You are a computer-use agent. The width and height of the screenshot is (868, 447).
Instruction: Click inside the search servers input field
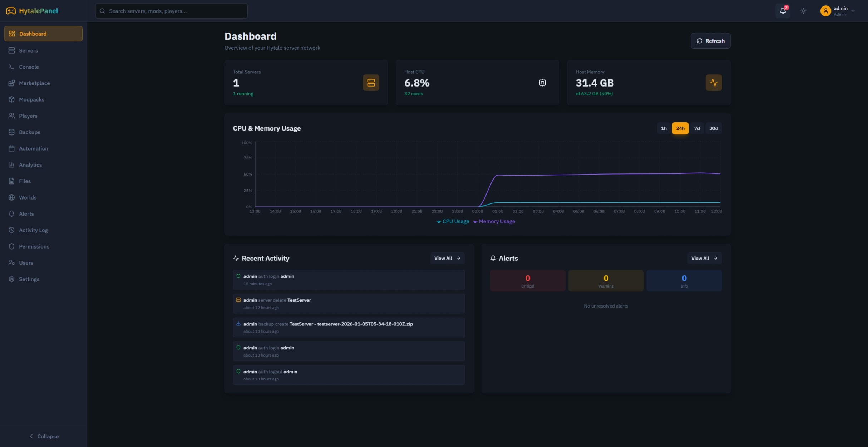(x=172, y=11)
